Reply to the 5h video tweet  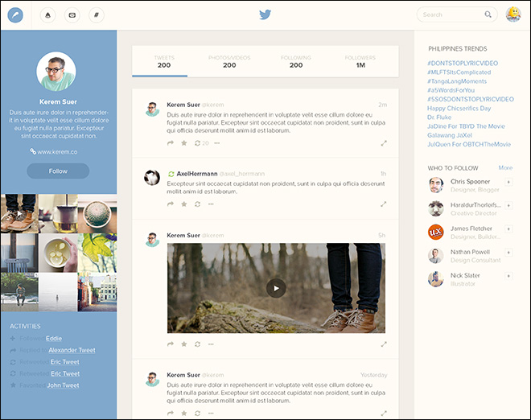(x=171, y=344)
